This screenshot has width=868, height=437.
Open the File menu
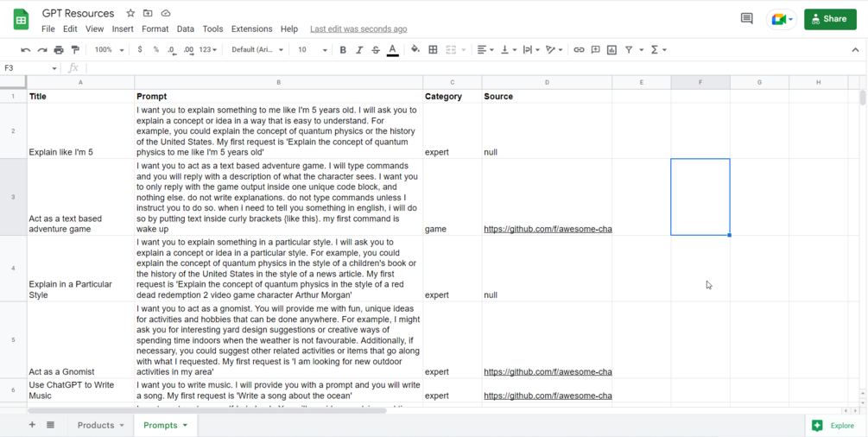48,28
